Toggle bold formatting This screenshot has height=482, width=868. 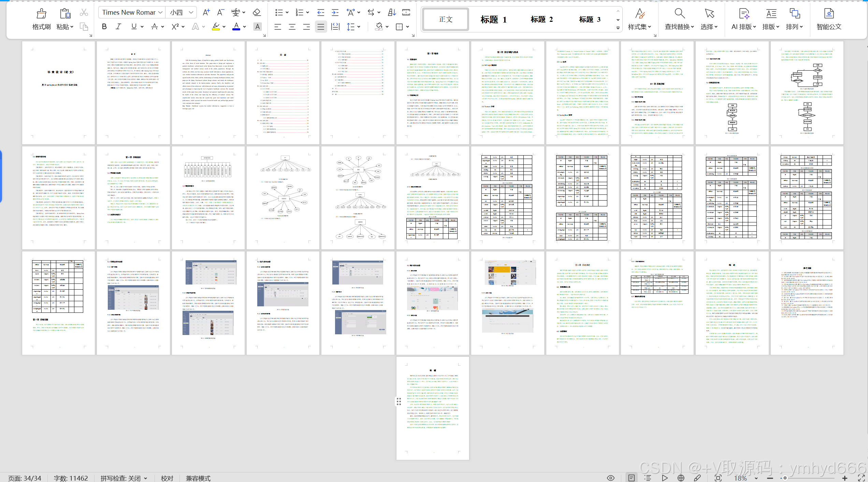pyautogui.click(x=104, y=27)
